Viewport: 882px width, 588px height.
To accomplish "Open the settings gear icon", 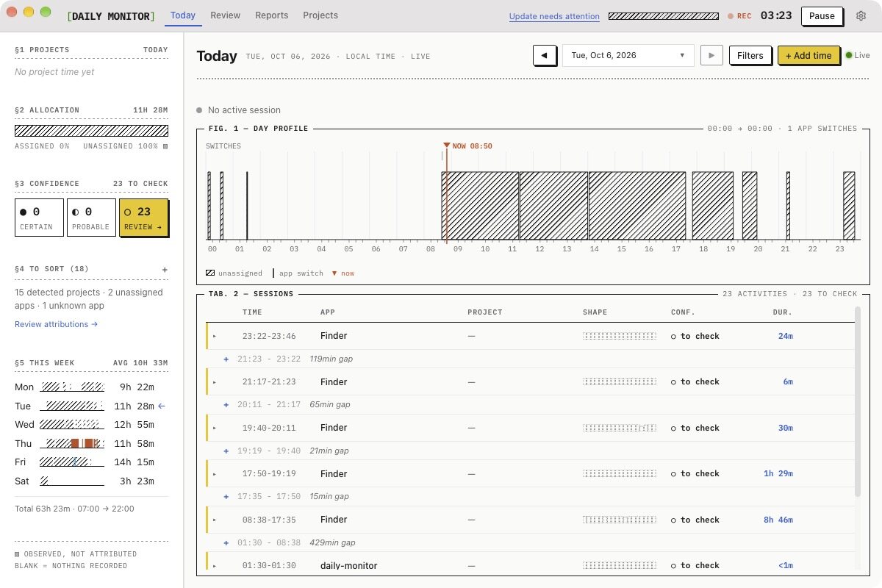I will tap(861, 15).
